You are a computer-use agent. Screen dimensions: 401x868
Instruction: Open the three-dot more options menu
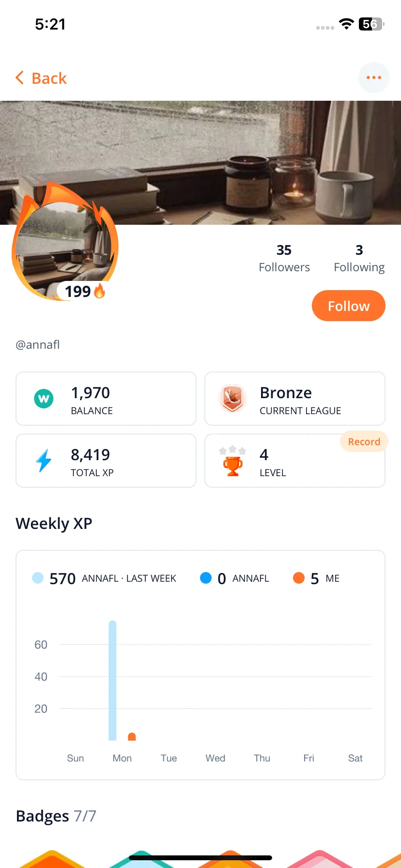coord(374,77)
